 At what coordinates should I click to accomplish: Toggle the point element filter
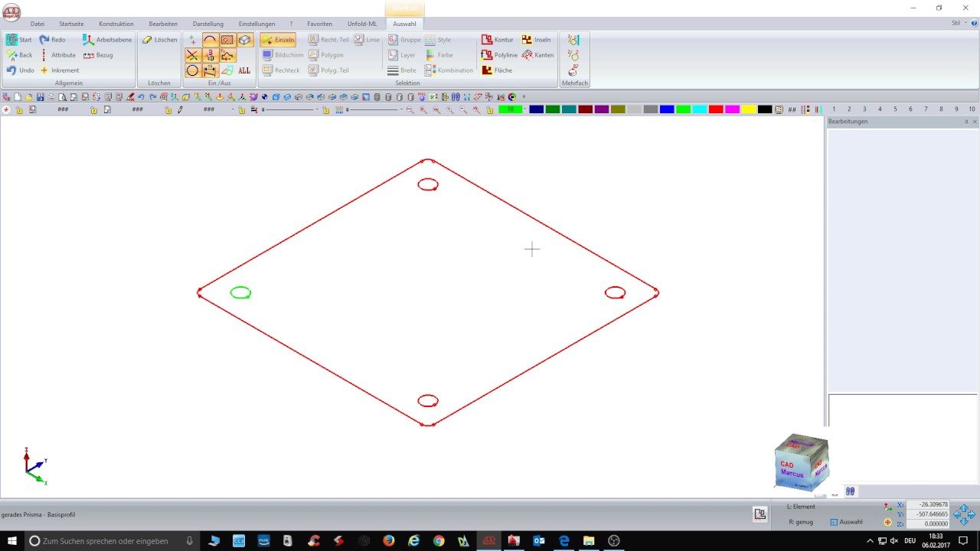coord(193,40)
